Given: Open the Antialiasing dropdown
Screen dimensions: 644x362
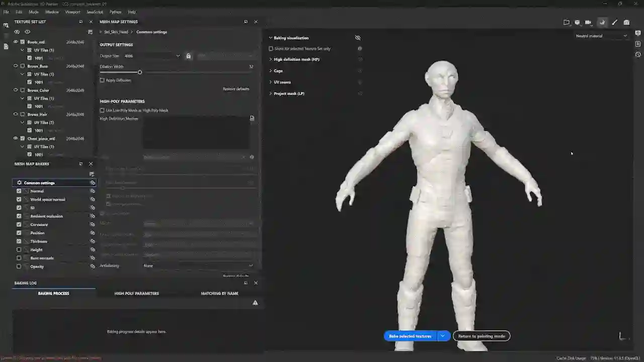Looking at the screenshot, I should (198, 265).
